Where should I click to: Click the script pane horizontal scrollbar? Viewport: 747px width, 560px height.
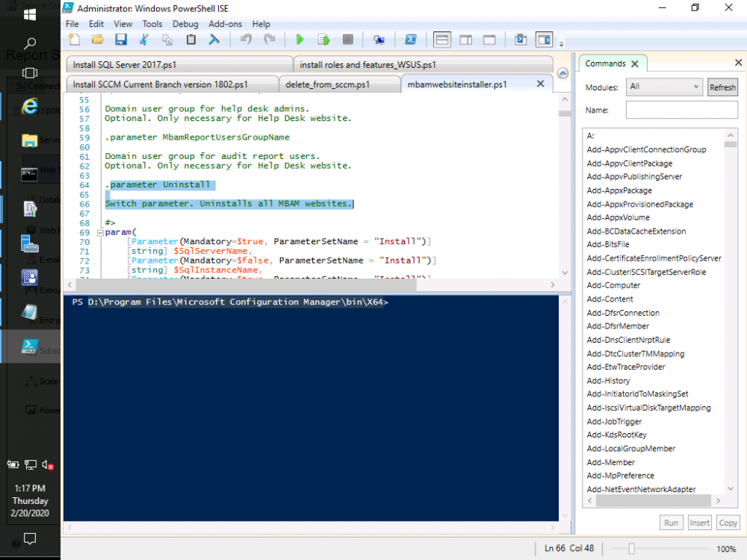[x=246, y=284]
